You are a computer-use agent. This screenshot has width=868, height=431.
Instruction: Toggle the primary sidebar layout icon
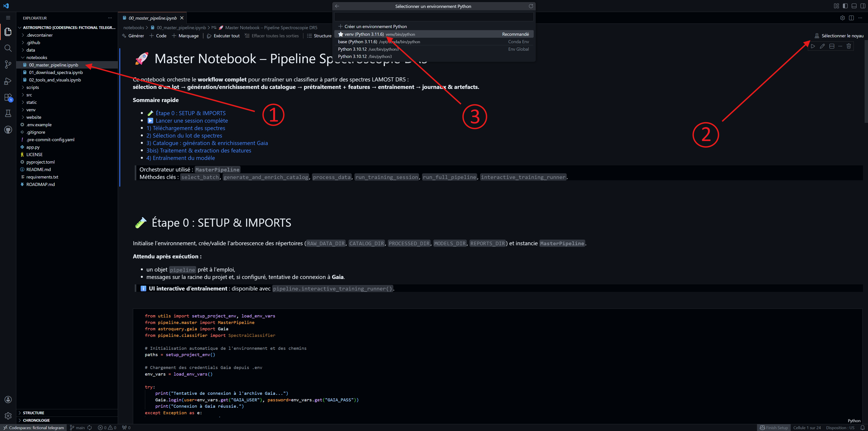coord(845,6)
